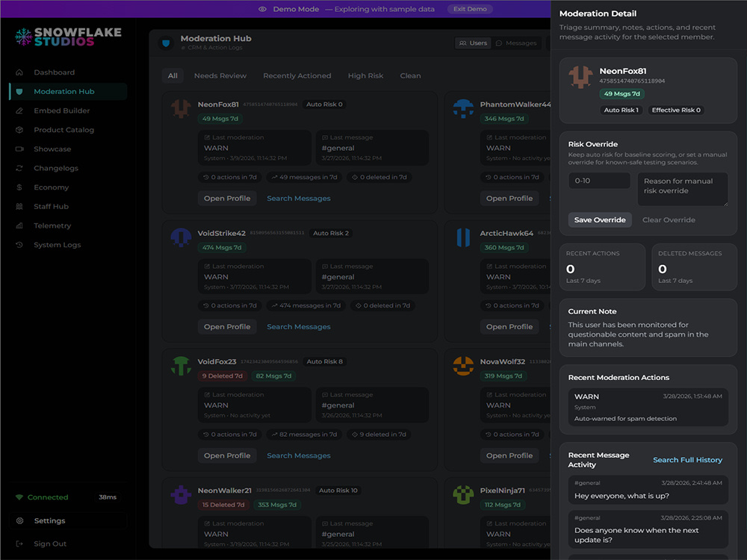Screen dimensions: 747x560
Task: Click the Sign Out arrow icon
Action: 19,544
